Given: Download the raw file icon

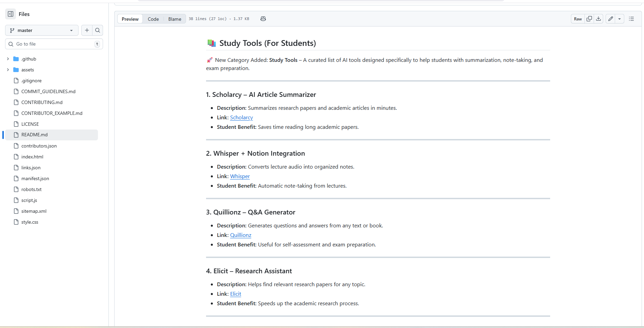Looking at the screenshot, I should (598, 19).
